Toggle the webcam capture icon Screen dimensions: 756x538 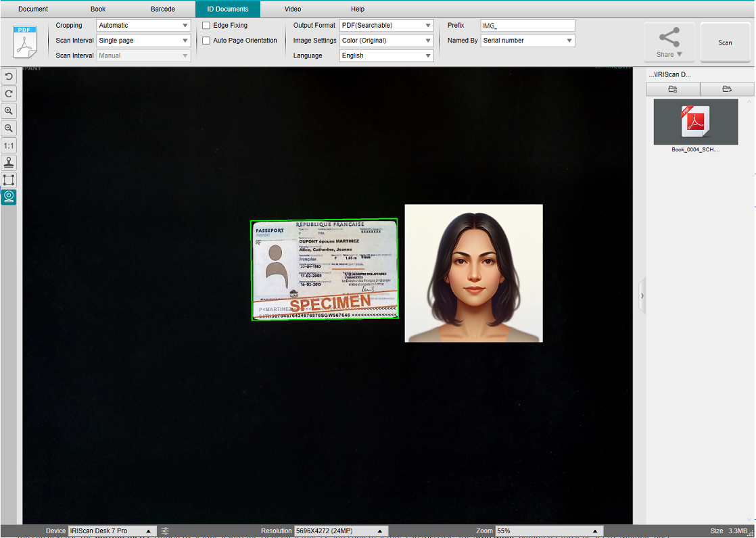tap(9, 197)
